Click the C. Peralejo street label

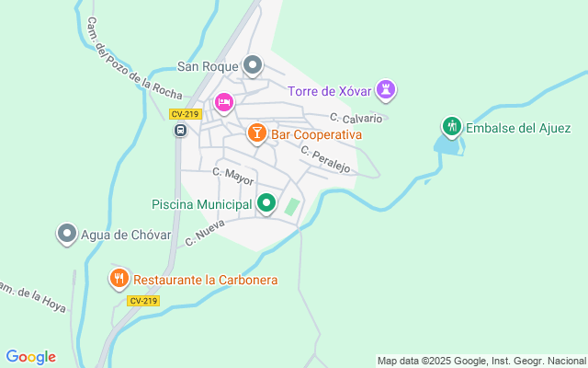point(325,159)
